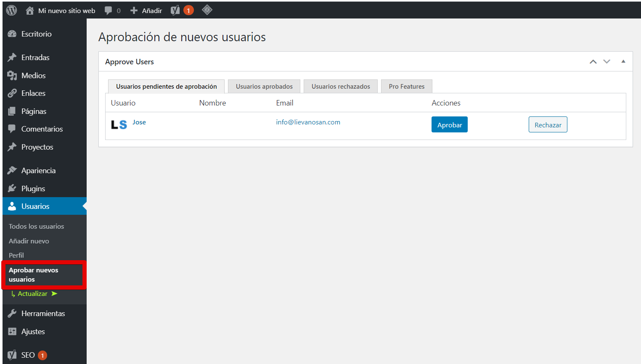Click the Approve Users panel title
The height and width of the screenshot is (364, 641).
click(x=130, y=62)
